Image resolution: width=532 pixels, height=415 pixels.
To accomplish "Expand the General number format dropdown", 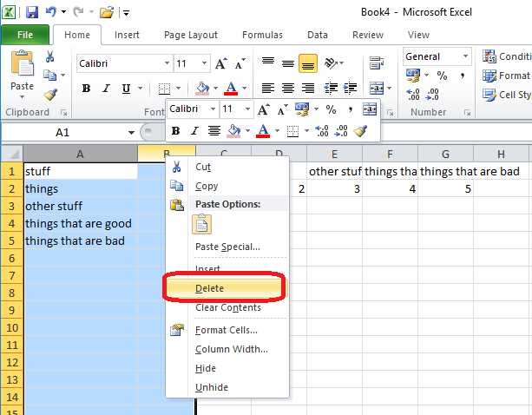I will (x=466, y=56).
